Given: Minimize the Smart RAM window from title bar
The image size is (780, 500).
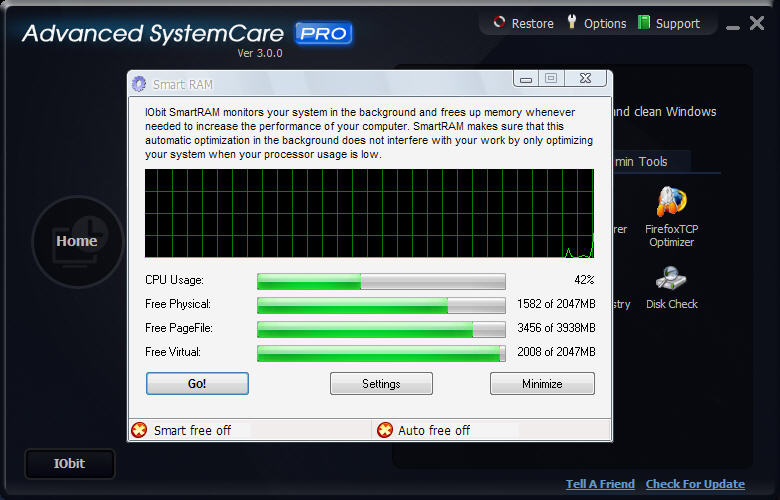Looking at the screenshot, I should (x=526, y=79).
